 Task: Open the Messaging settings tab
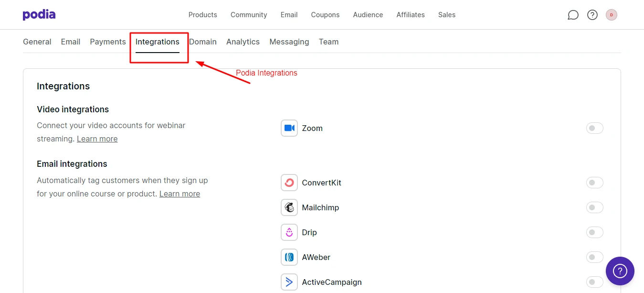289,42
